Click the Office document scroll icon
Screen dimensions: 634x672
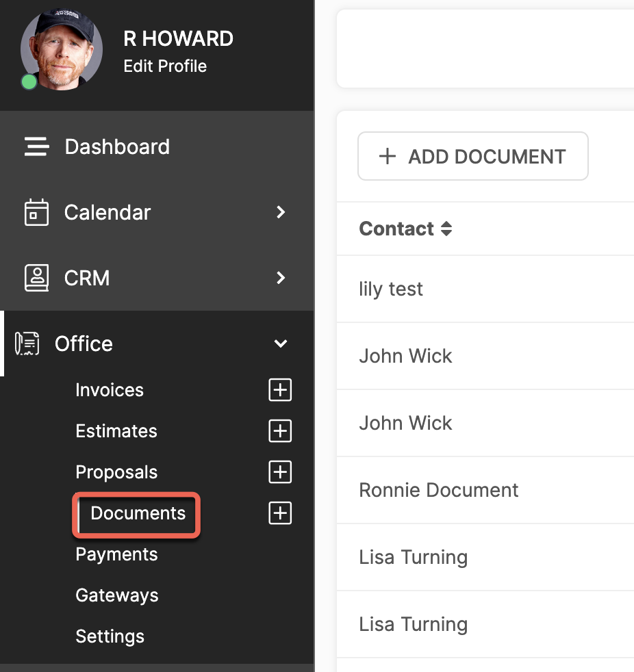27,344
